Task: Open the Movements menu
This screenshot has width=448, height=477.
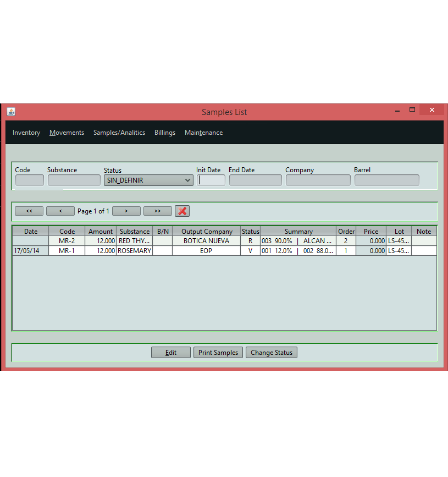Action: tap(67, 133)
